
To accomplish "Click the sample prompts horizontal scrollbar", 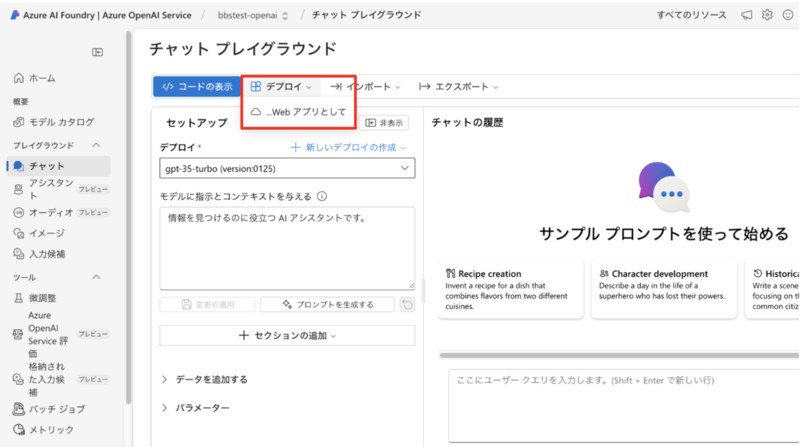I will tap(619, 355).
